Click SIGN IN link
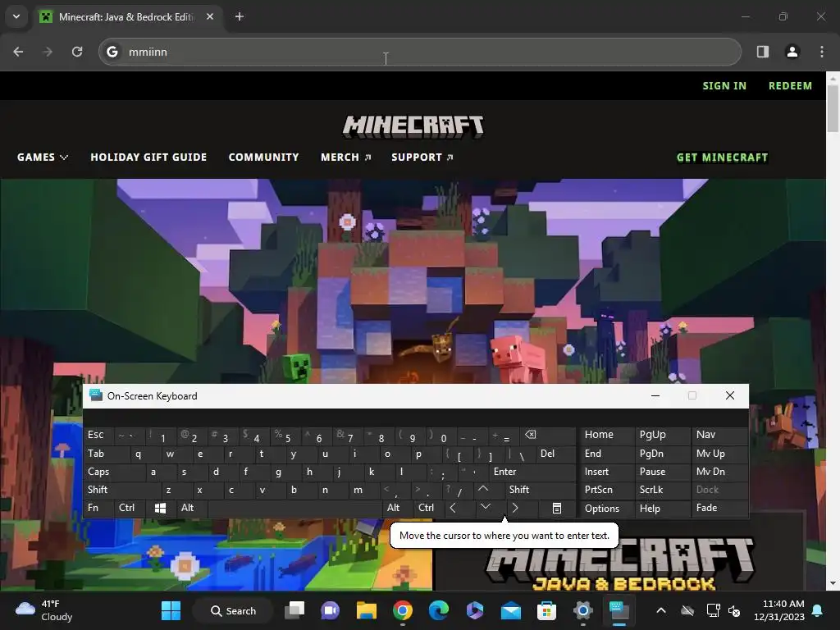This screenshot has width=840, height=630. coord(724,85)
